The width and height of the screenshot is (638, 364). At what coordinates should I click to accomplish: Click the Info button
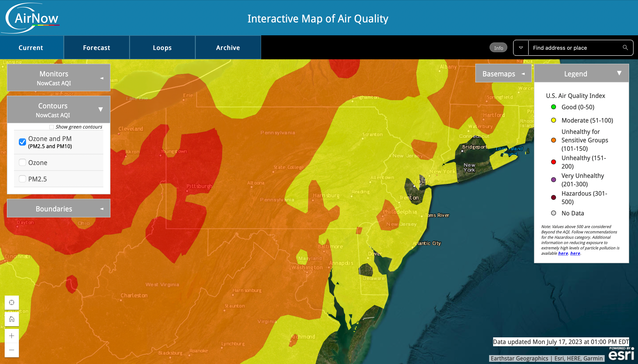(x=498, y=48)
